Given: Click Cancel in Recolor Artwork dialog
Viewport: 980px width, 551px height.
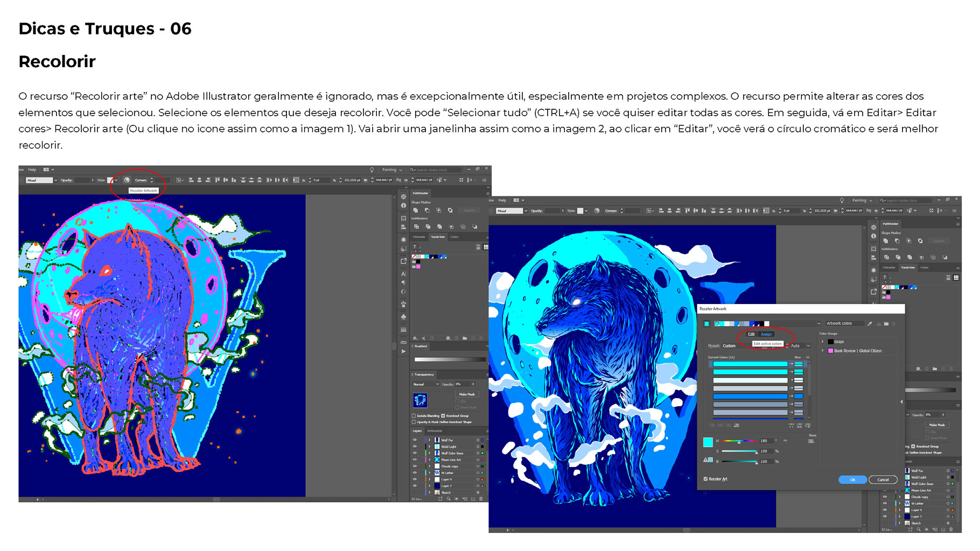Looking at the screenshot, I should click(x=883, y=479).
